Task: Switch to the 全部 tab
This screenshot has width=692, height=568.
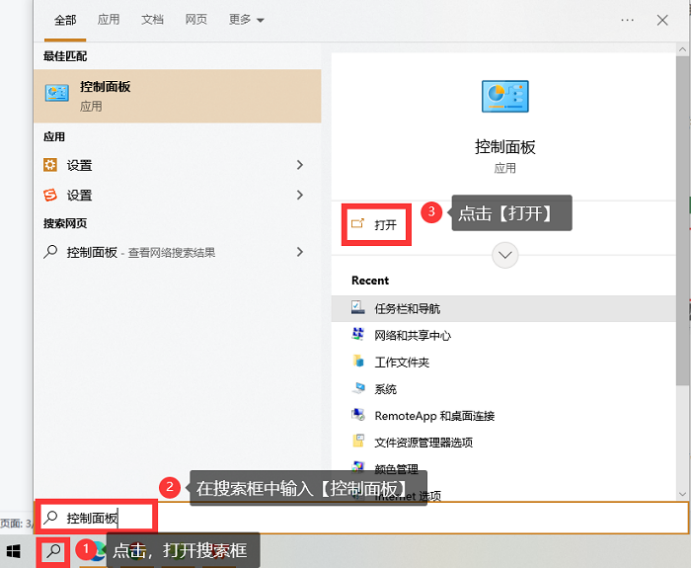Action: [65, 20]
